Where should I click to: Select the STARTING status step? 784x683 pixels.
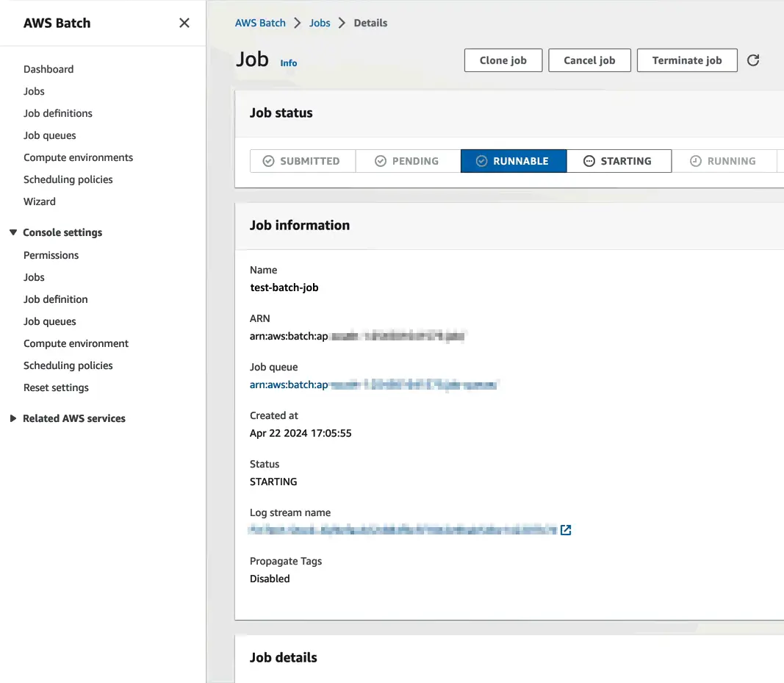point(619,161)
